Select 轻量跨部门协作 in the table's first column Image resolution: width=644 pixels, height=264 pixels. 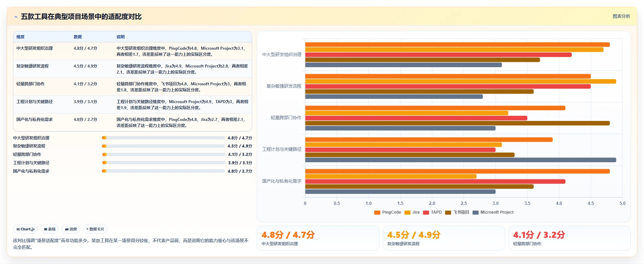point(31,84)
